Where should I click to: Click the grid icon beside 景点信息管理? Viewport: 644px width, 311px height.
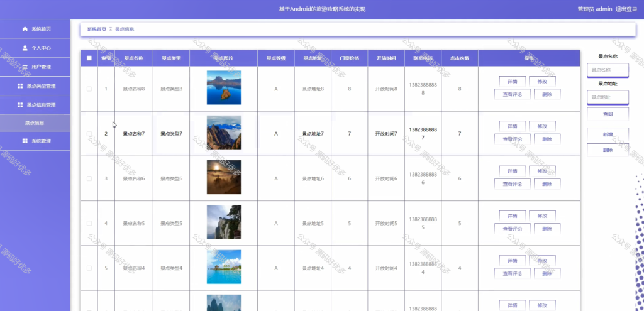coord(20,105)
